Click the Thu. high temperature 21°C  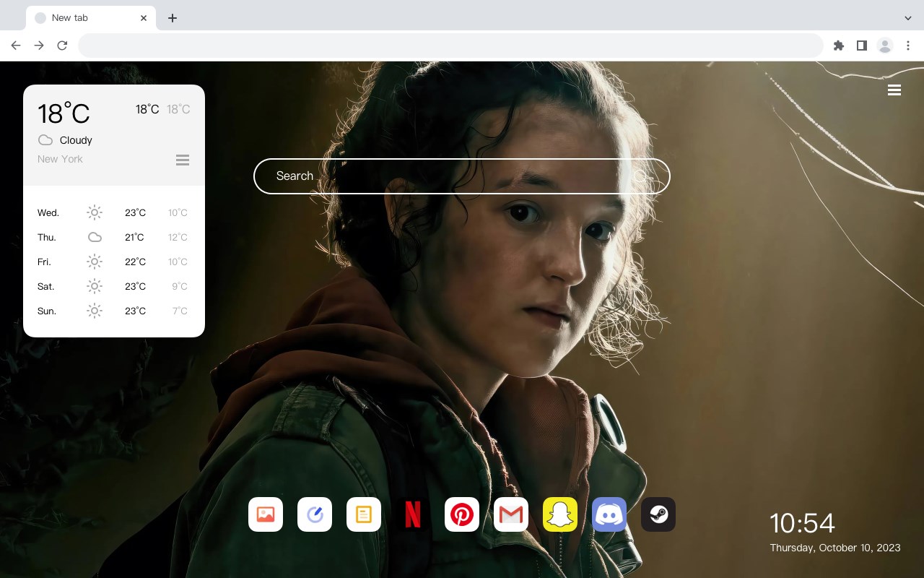click(134, 237)
